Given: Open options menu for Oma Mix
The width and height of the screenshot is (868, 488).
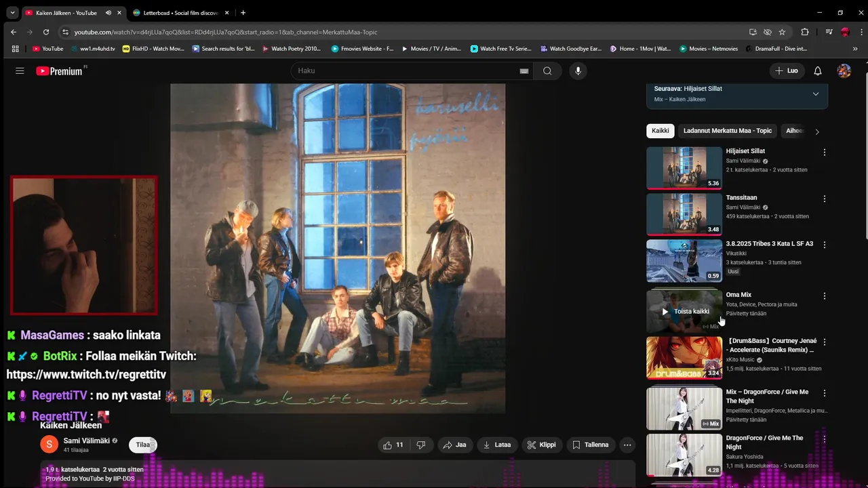Looking at the screenshot, I should 825,296.
